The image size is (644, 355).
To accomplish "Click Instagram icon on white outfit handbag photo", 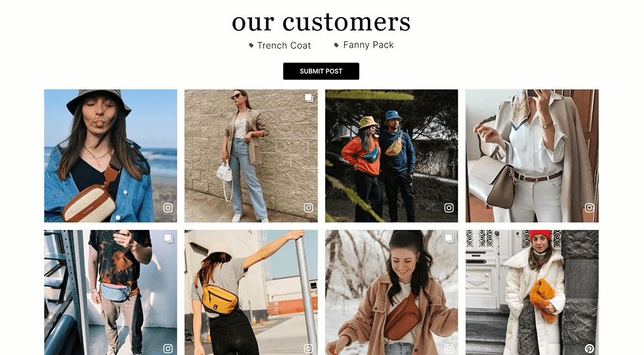I will pyautogui.click(x=589, y=208).
